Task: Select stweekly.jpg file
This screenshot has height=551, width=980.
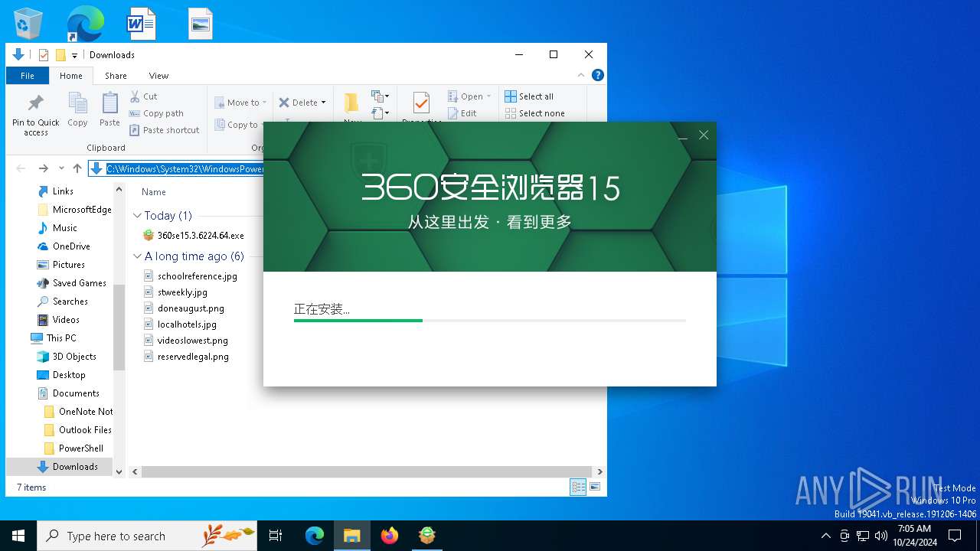Action: (175, 292)
